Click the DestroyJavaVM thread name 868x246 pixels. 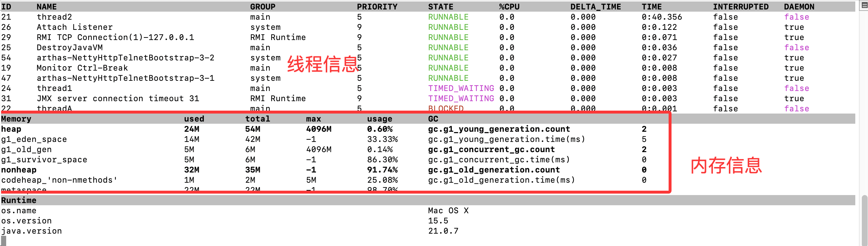tap(69, 48)
